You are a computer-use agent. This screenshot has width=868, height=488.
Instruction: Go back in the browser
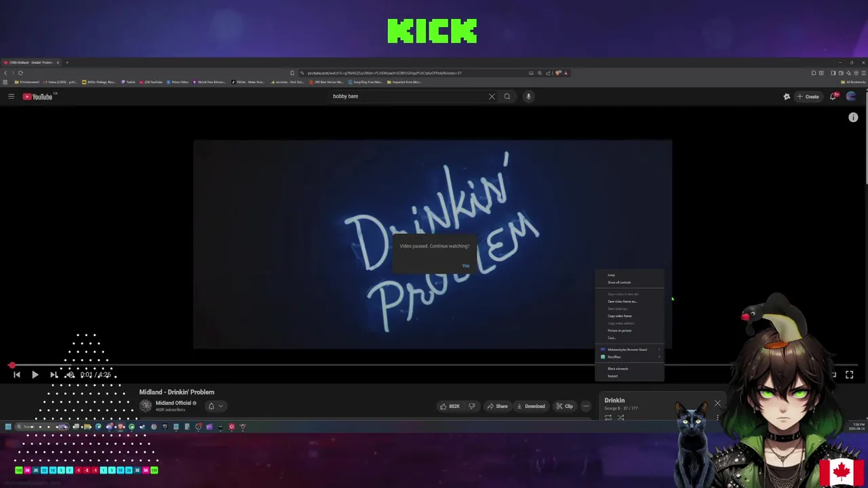tap(5, 73)
